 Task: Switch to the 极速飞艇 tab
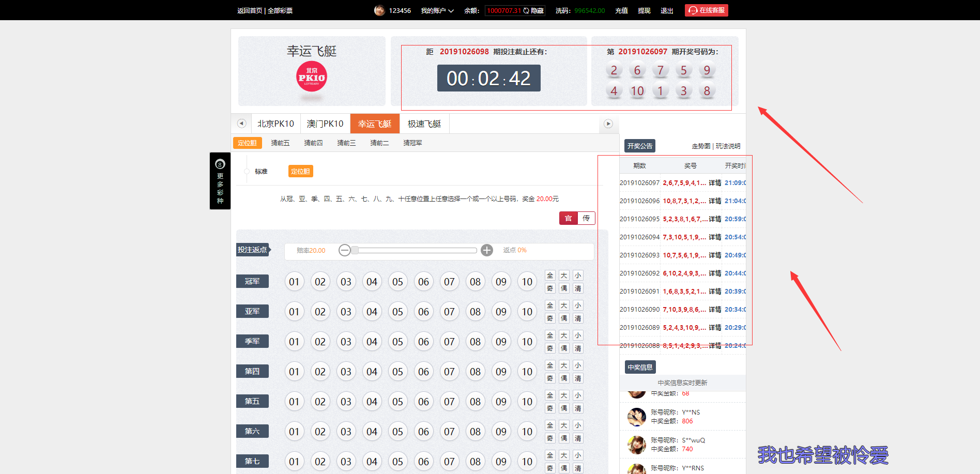[424, 124]
